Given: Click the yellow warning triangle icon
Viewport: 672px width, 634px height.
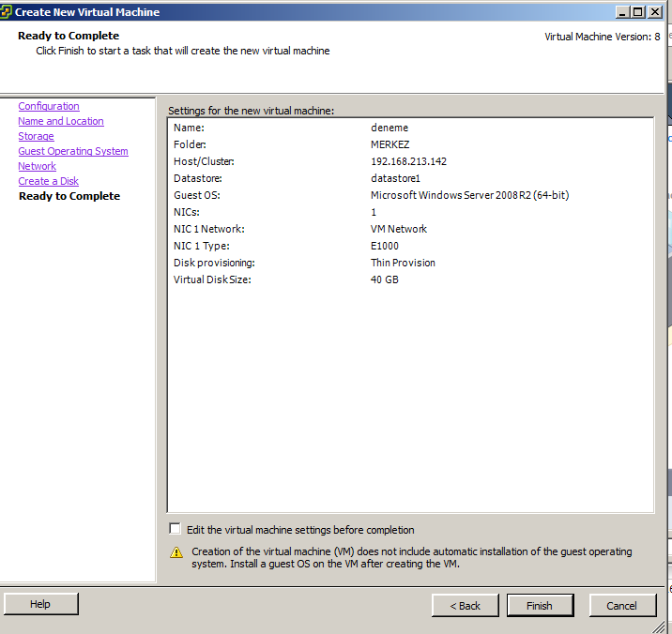Looking at the screenshot, I should point(176,553).
